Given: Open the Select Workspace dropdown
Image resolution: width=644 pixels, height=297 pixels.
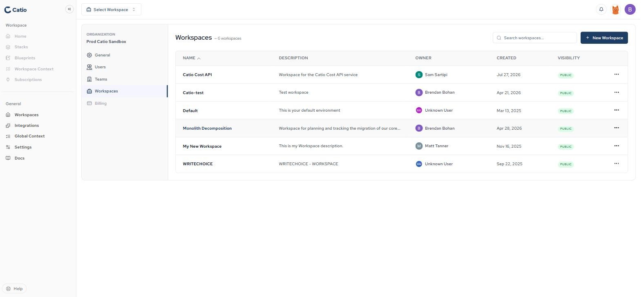Looking at the screenshot, I should pyautogui.click(x=111, y=9).
